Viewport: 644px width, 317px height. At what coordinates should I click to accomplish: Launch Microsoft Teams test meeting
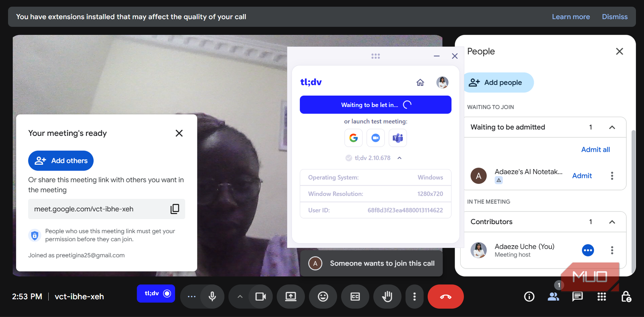click(x=398, y=138)
